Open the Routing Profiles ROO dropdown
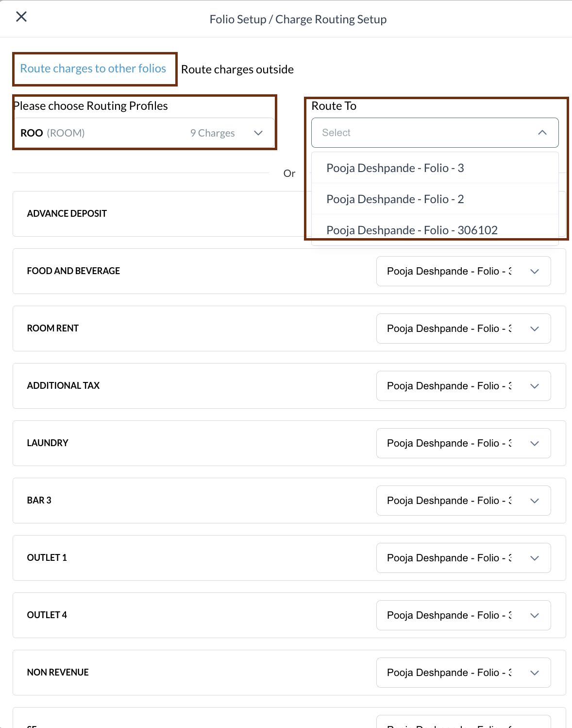The width and height of the screenshot is (572, 728). coord(141,133)
